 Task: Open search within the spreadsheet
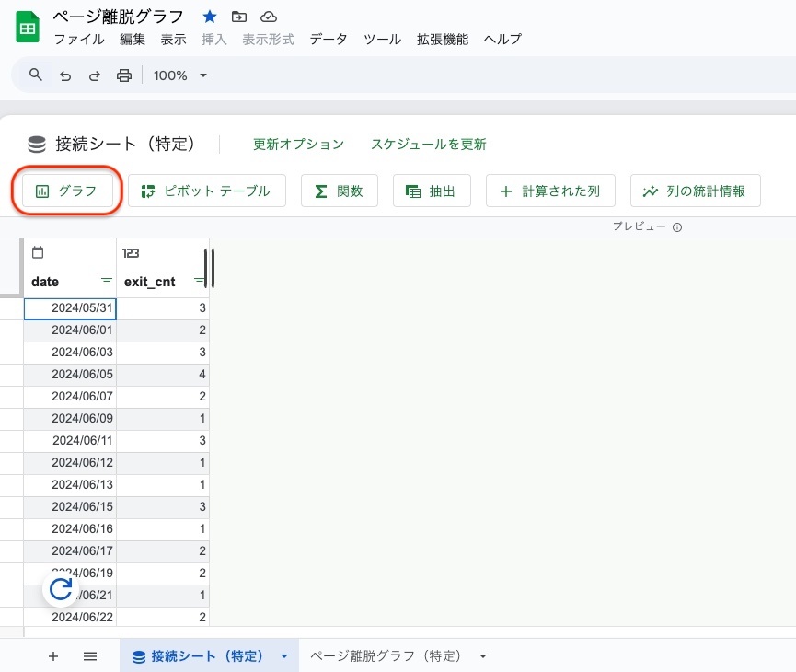(35, 75)
